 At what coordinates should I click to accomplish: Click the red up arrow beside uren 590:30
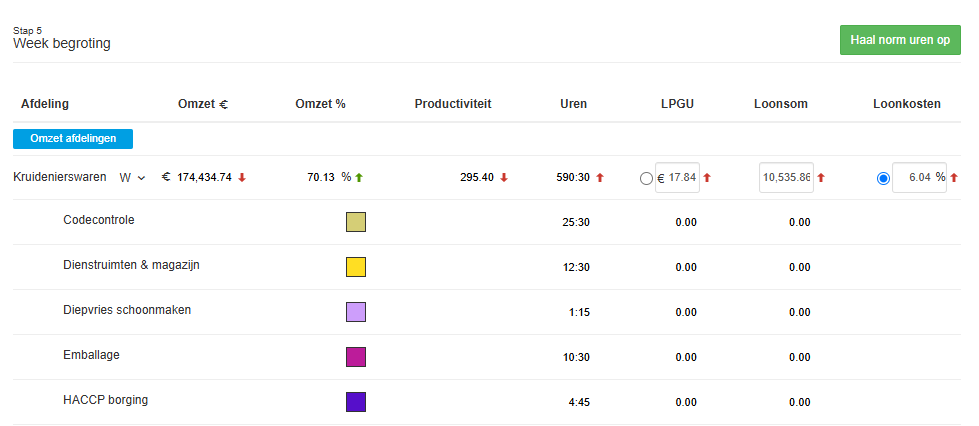(600, 178)
